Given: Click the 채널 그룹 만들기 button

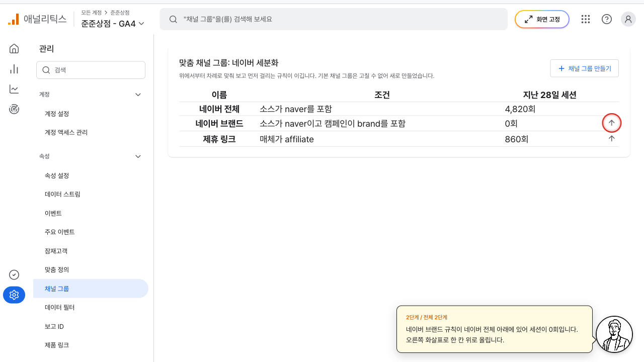Looking at the screenshot, I should pyautogui.click(x=584, y=68).
